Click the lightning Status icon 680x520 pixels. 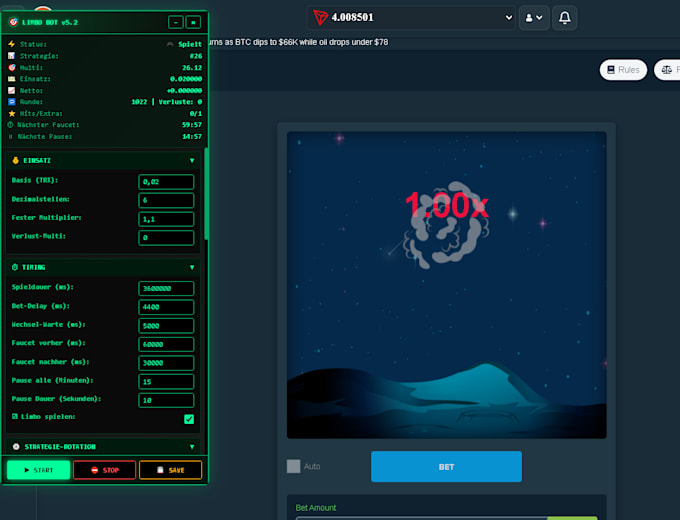pyautogui.click(x=12, y=44)
